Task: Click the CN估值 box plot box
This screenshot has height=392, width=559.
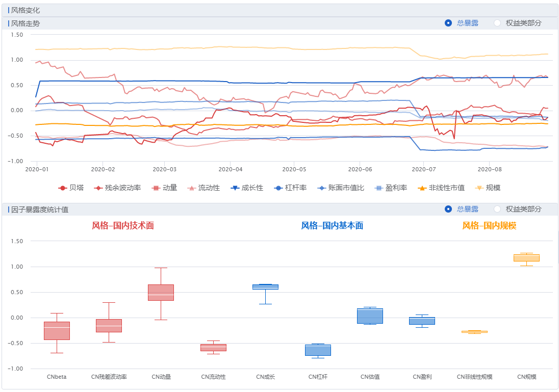Action: [x=370, y=316]
